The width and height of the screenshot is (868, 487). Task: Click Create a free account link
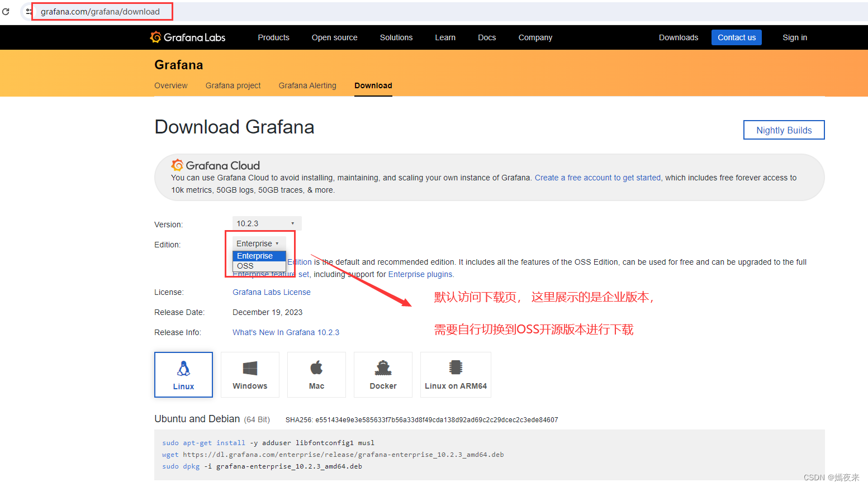coord(598,178)
